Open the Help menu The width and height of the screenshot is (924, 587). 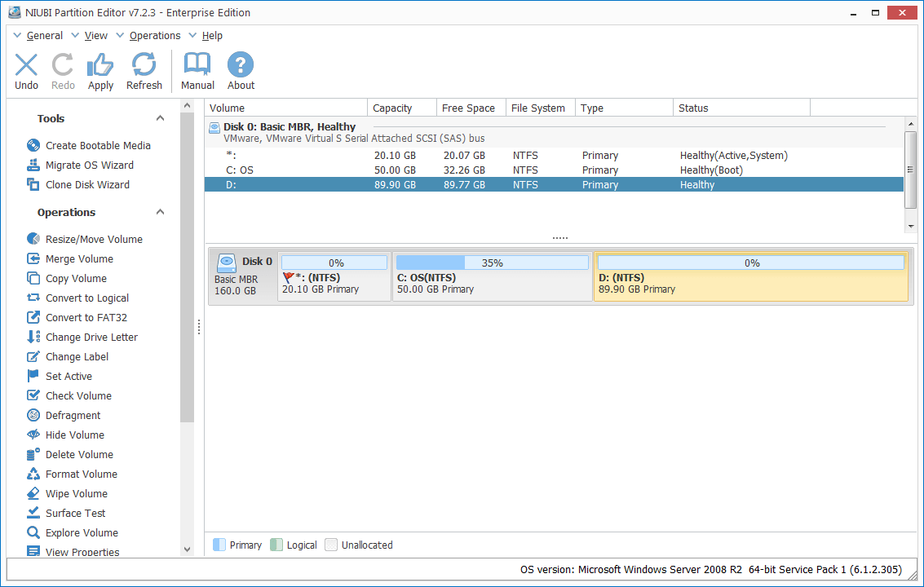212,36
